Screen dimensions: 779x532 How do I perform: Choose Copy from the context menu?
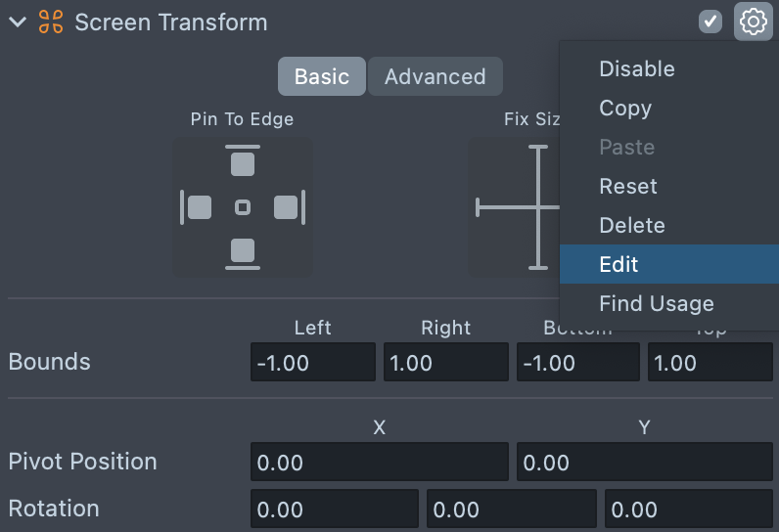pos(625,109)
